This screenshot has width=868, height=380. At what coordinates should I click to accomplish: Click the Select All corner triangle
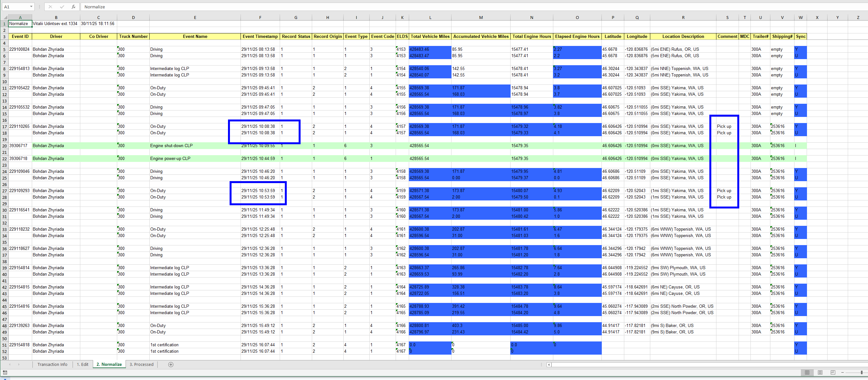pos(5,17)
